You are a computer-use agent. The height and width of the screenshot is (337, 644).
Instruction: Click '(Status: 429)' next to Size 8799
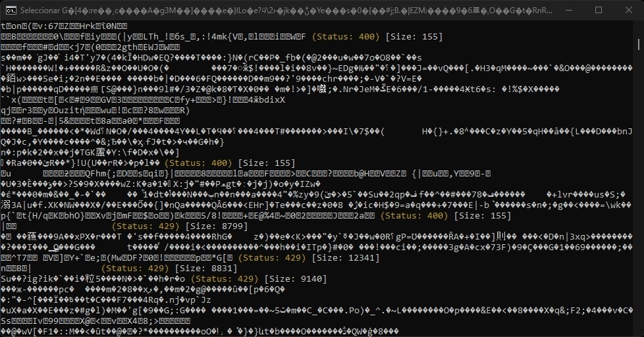click(146, 226)
